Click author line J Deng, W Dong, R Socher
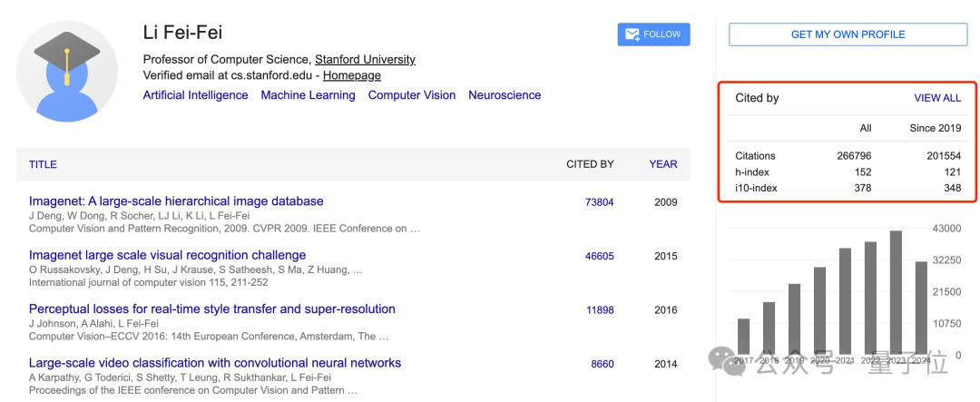This screenshot has height=402, width=980. point(140,216)
